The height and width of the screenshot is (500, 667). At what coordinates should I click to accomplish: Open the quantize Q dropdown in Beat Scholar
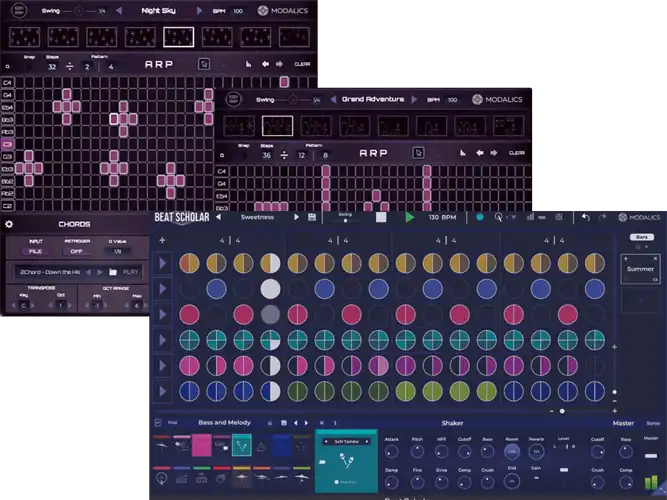[x=505, y=217]
